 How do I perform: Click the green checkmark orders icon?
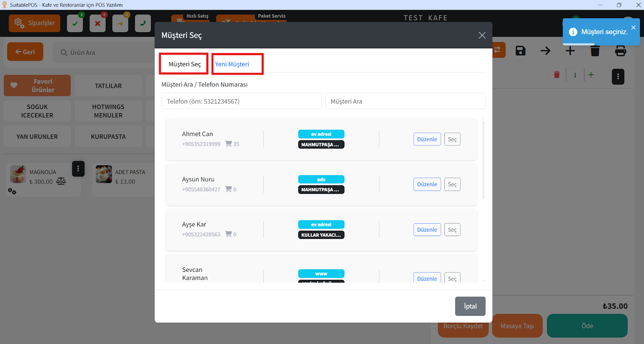pyautogui.click(x=75, y=23)
